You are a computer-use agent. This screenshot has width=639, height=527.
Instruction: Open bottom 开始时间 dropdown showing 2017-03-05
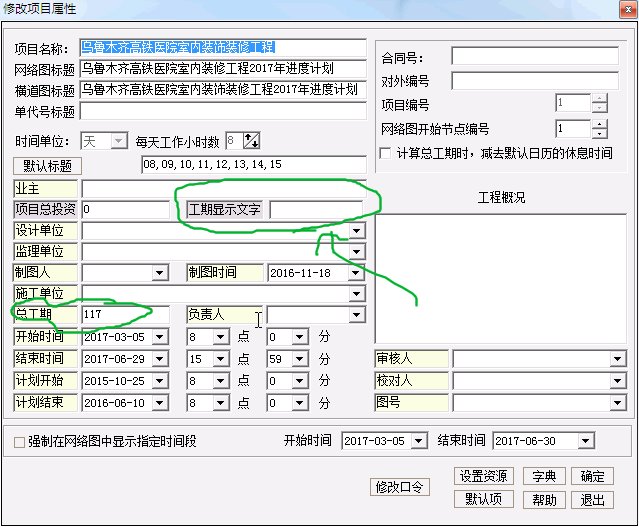click(x=419, y=441)
